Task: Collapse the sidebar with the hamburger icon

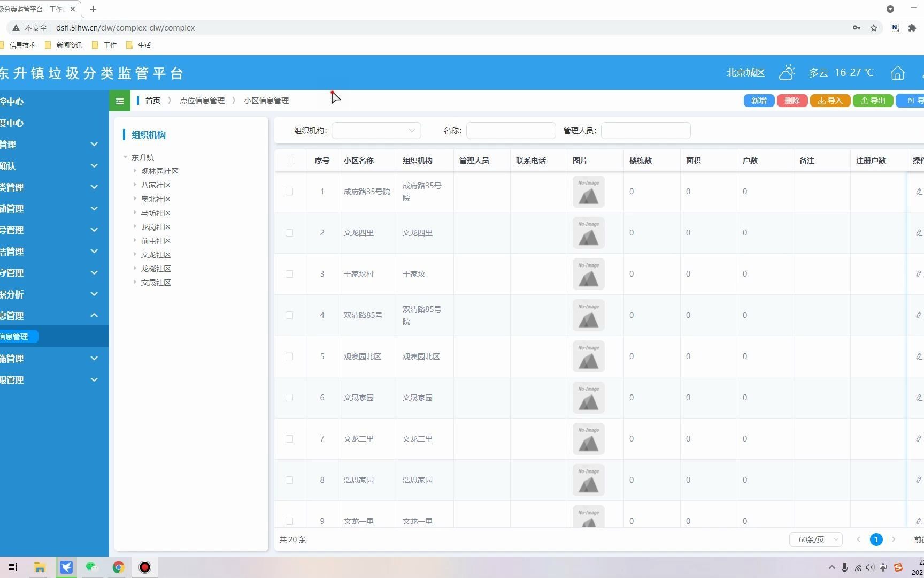Action: click(120, 101)
